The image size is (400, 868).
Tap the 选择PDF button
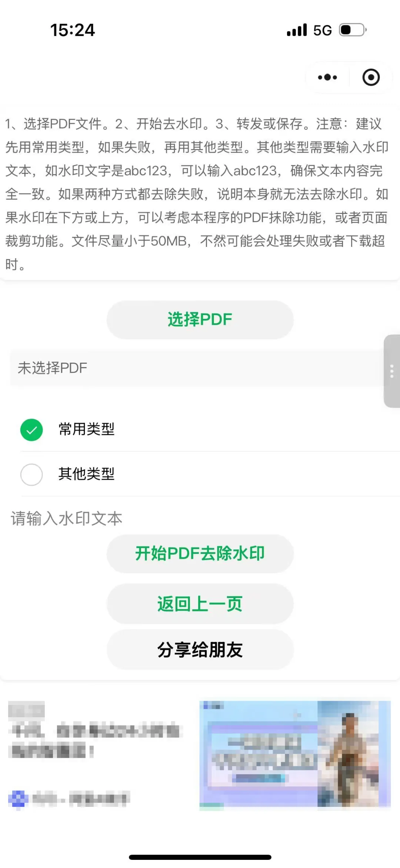pyautogui.click(x=200, y=320)
